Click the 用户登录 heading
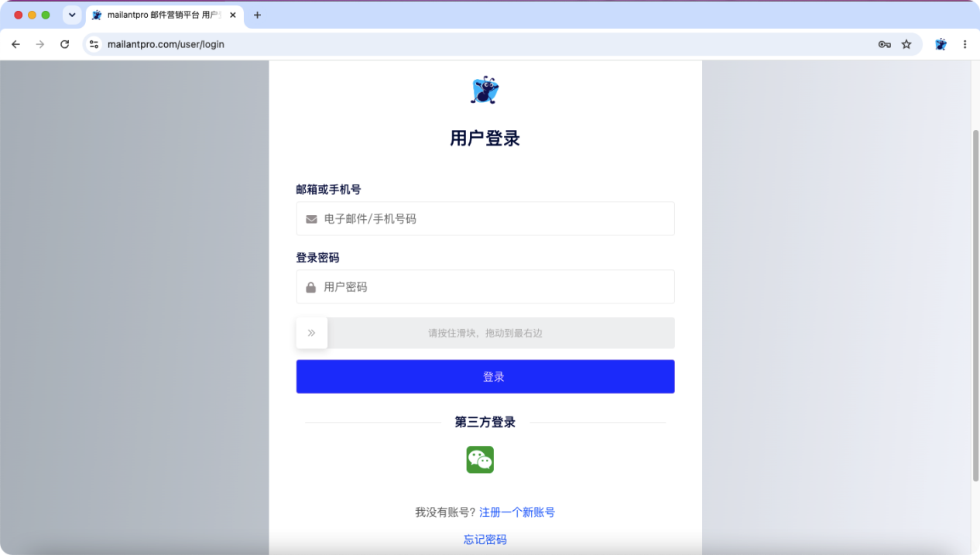 pyautogui.click(x=485, y=139)
